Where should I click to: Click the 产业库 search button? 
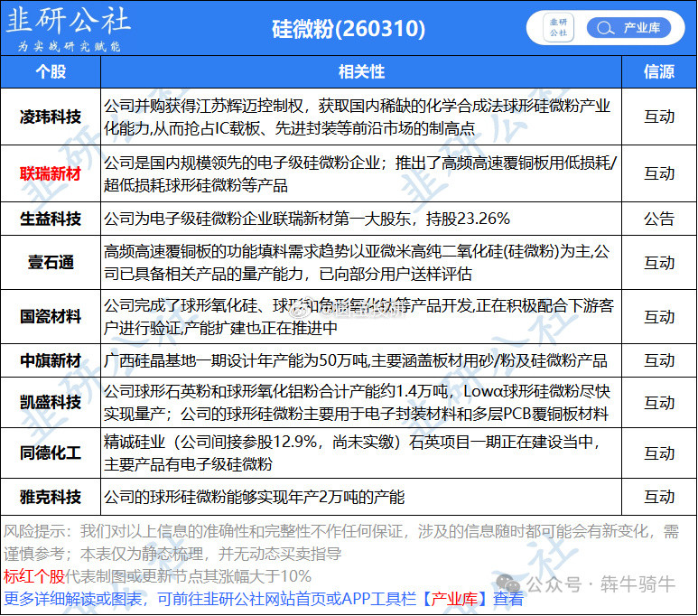[x=628, y=28]
